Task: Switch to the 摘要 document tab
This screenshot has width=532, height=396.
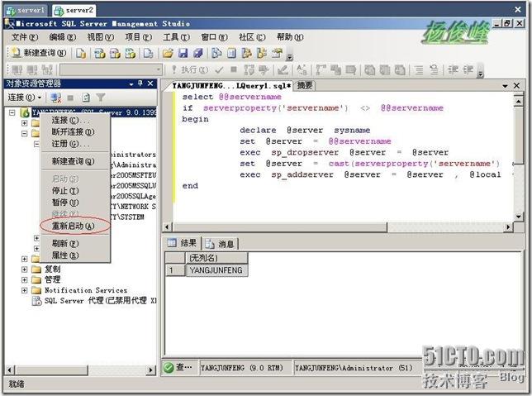Action: (x=305, y=86)
